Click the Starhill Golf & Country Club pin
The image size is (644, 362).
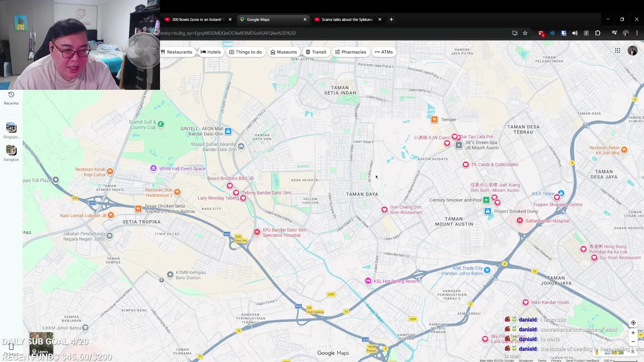tap(160, 124)
